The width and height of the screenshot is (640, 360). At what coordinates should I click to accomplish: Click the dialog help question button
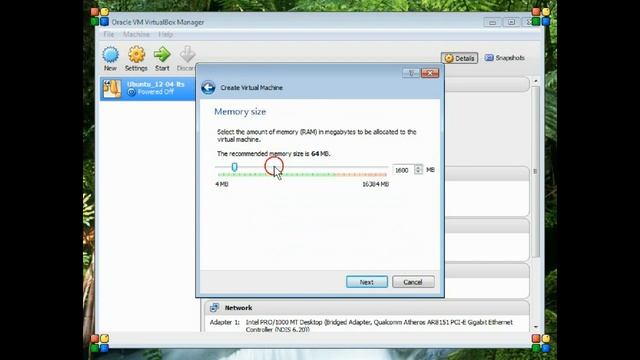[x=411, y=73]
